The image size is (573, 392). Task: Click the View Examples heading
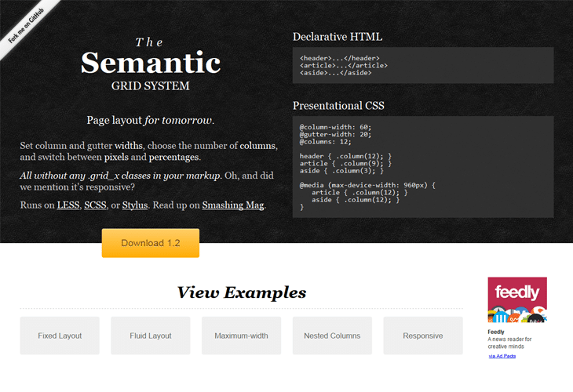point(242,292)
